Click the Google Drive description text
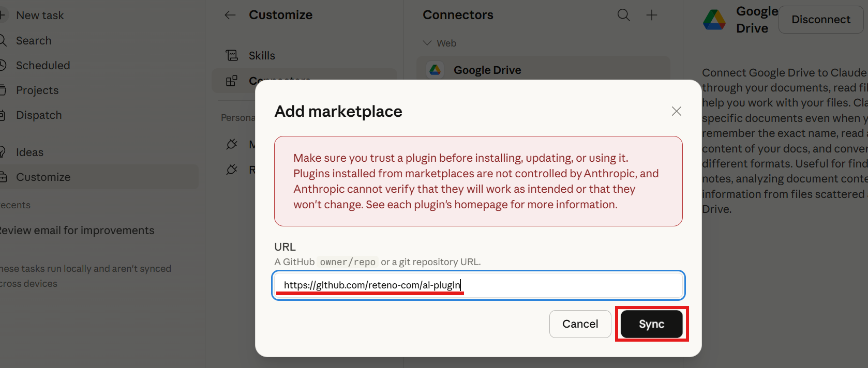This screenshot has height=368, width=868. [x=785, y=141]
